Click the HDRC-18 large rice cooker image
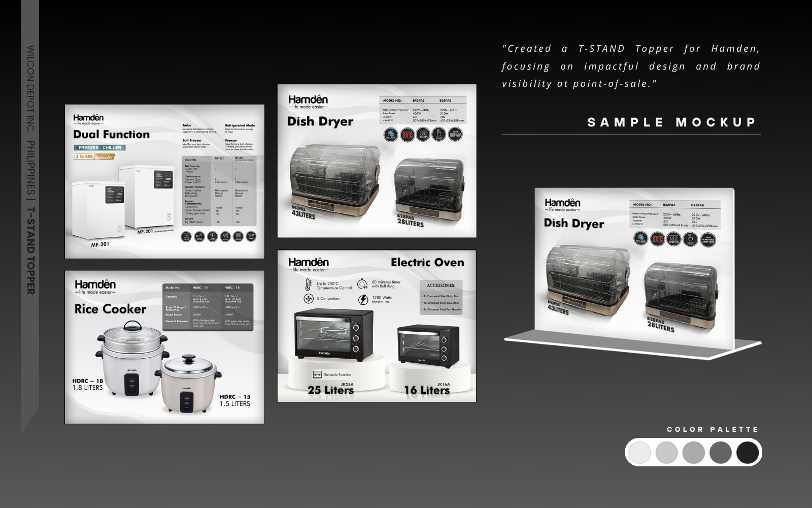Image resolution: width=812 pixels, height=508 pixels. click(x=131, y=359)
